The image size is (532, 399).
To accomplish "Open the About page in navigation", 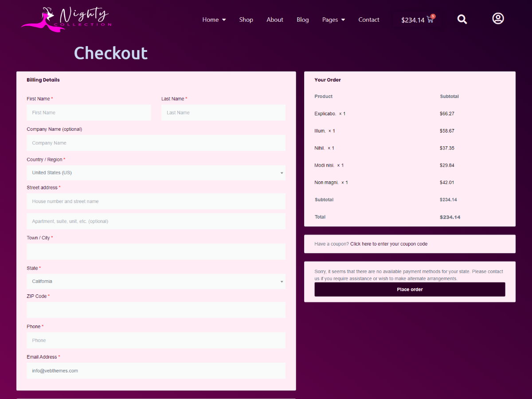I will click(x=275, y=20).
